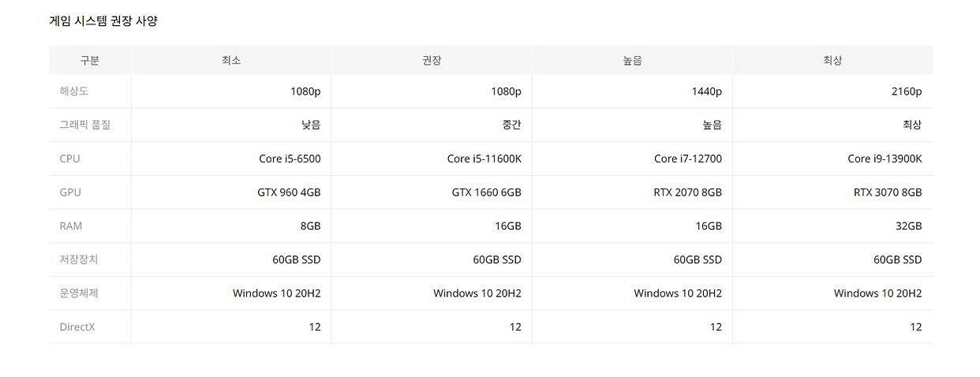This screenshot has height=377, width=980.
Task: Click the 최상 column header
Action: click(832, 60)
